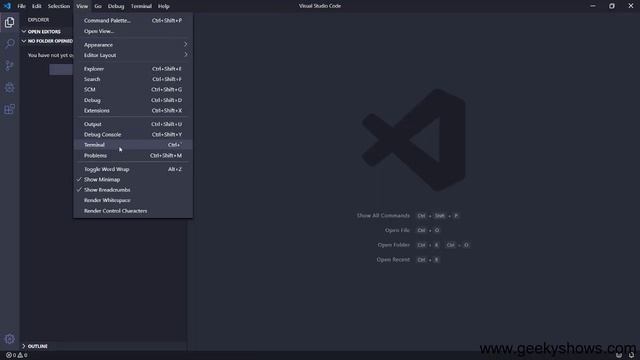Expand the Editor Layout submenu

click(x=133, y=55)
